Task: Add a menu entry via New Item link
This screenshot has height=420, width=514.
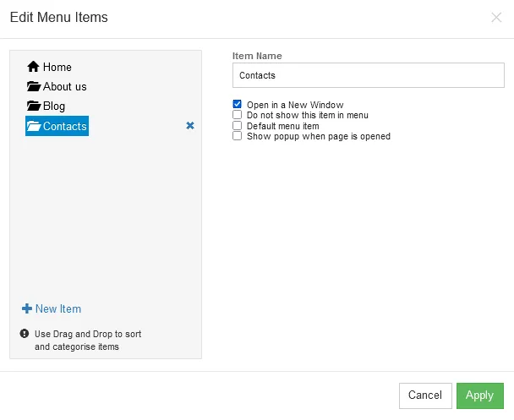Action: (58, 308)
